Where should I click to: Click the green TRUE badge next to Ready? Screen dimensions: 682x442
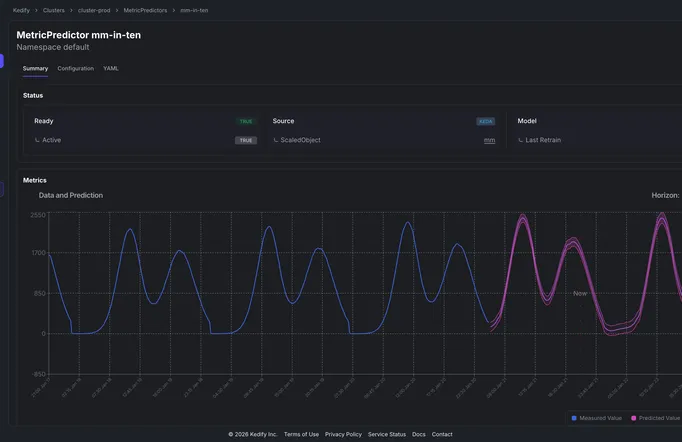(x=246, y=121)
